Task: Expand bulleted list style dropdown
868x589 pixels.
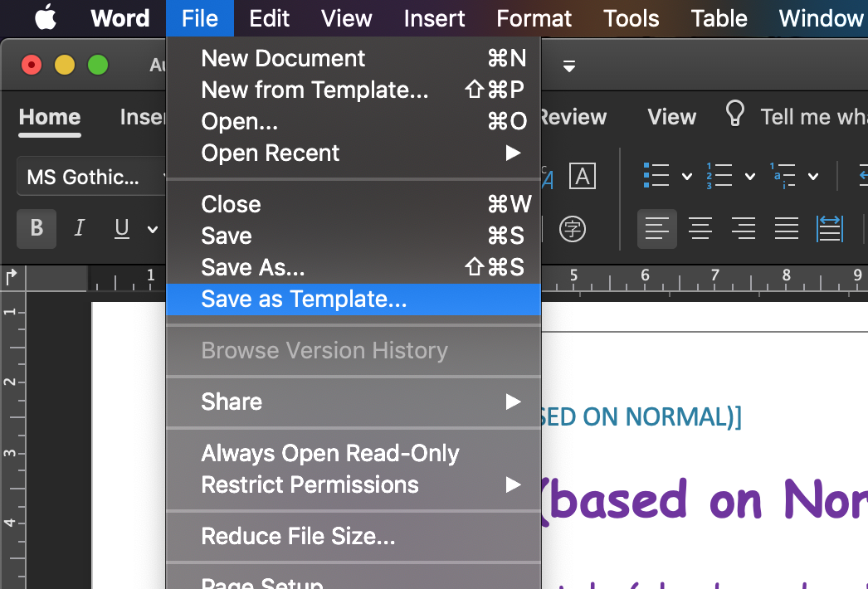Action: (687, 177)
